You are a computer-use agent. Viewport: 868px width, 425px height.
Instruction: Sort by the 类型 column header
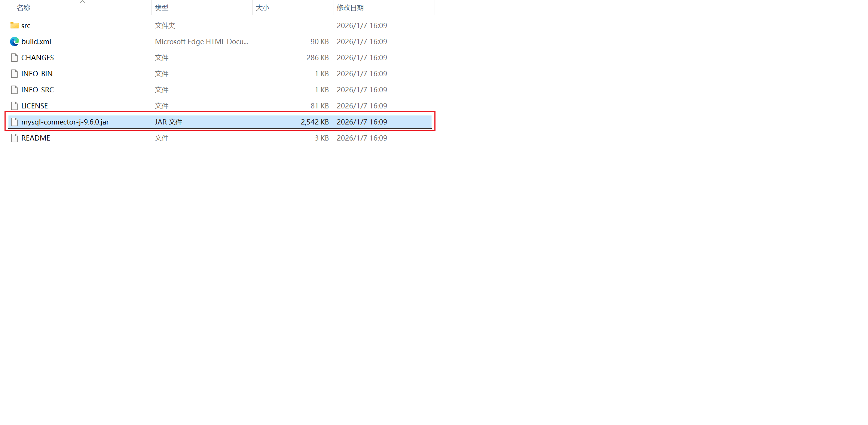click(x=162, y=8)
